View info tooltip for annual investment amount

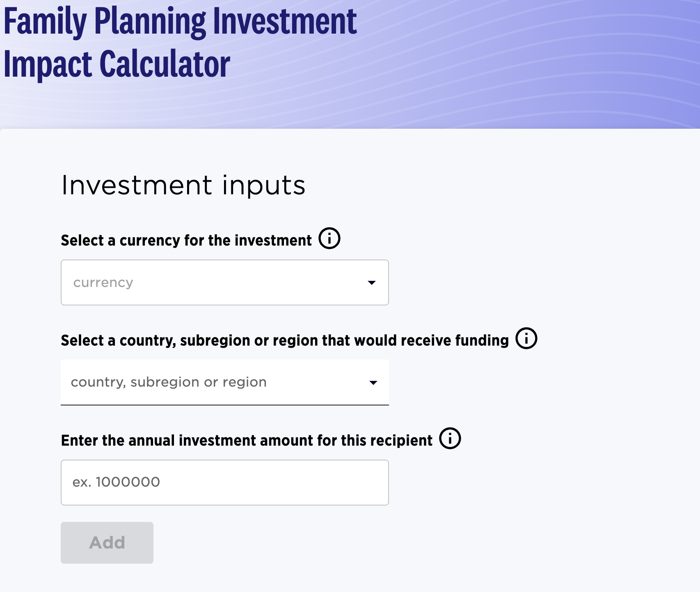[x=450, y=439]
